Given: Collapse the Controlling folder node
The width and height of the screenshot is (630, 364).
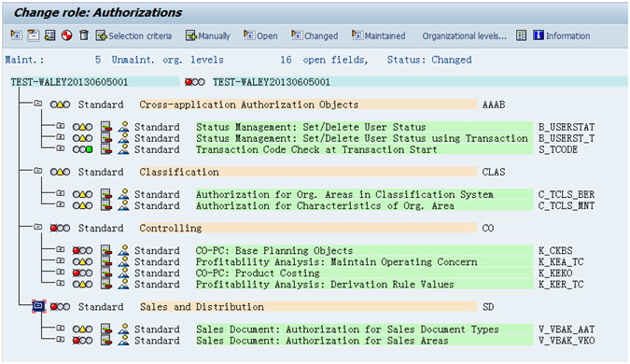Looking at the screenshot, I should point(37,228).
